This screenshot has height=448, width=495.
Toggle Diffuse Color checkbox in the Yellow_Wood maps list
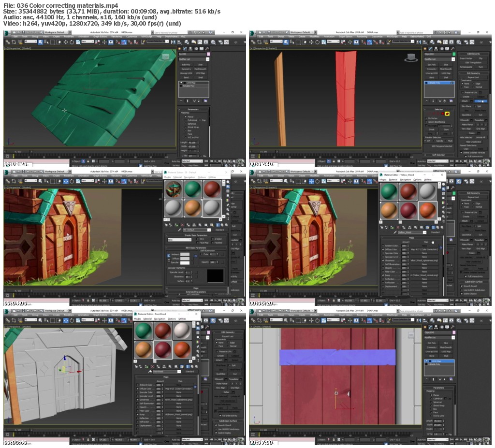383,249
